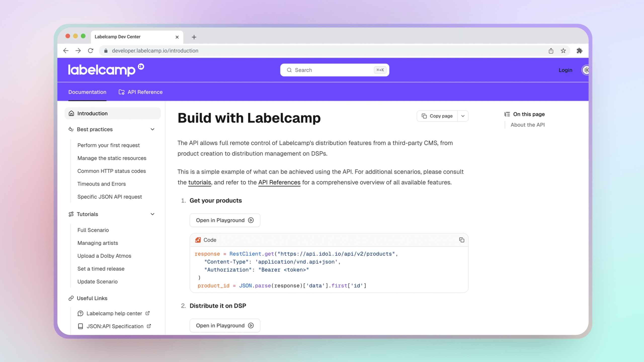Click the browser extensions puzzle icon

tap(579, 51)
